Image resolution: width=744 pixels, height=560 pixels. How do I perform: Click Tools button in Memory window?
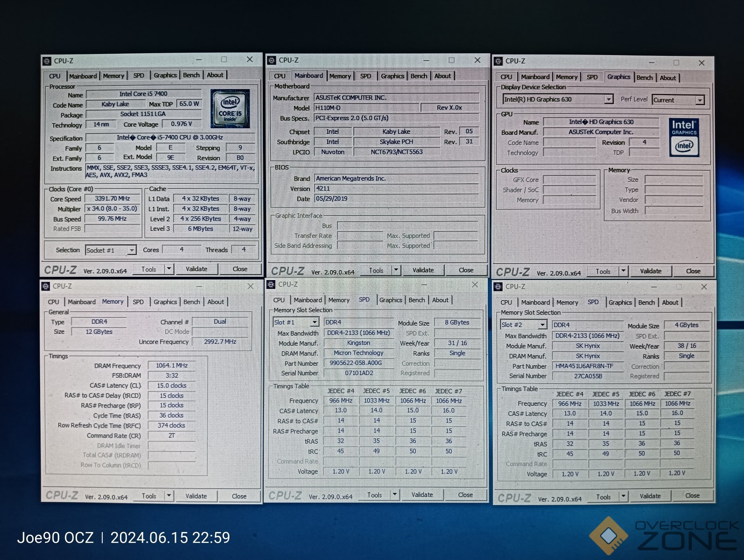pos(149,496)
